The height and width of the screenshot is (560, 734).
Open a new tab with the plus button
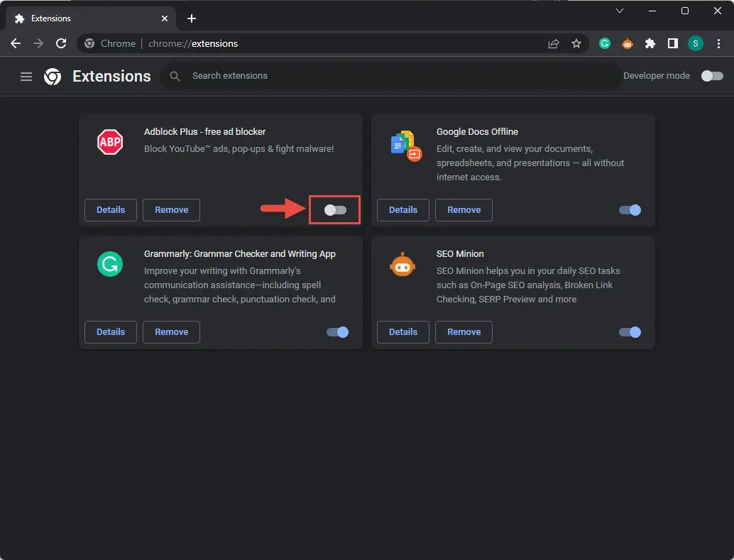pyautogui.click(x=192, y=18)
